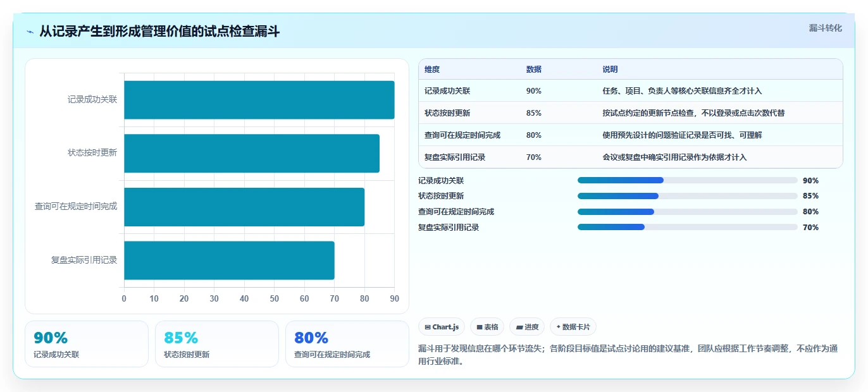868x392 pixels.
Task: Click the 查询可在规定时间完成 bar in the chart
Action: coord(244,207)
